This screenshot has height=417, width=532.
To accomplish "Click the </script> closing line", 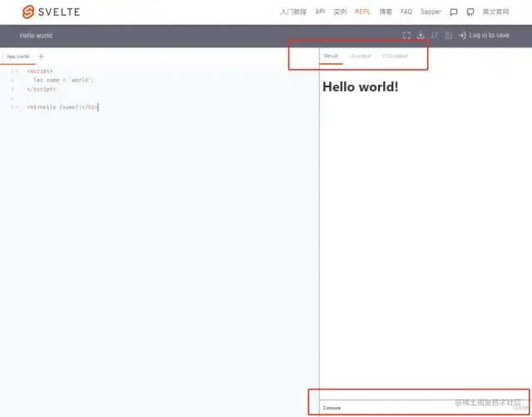I will click(x=42, y=89).
